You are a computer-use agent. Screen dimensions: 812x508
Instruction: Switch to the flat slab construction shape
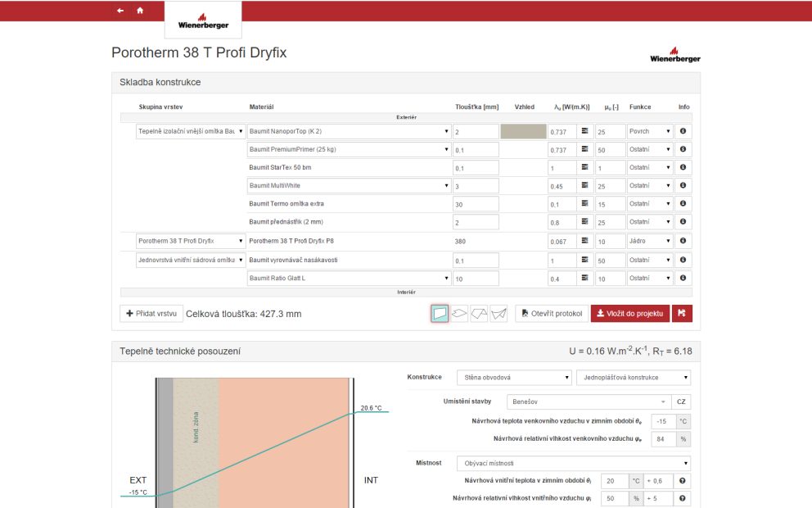click(460, 313)
